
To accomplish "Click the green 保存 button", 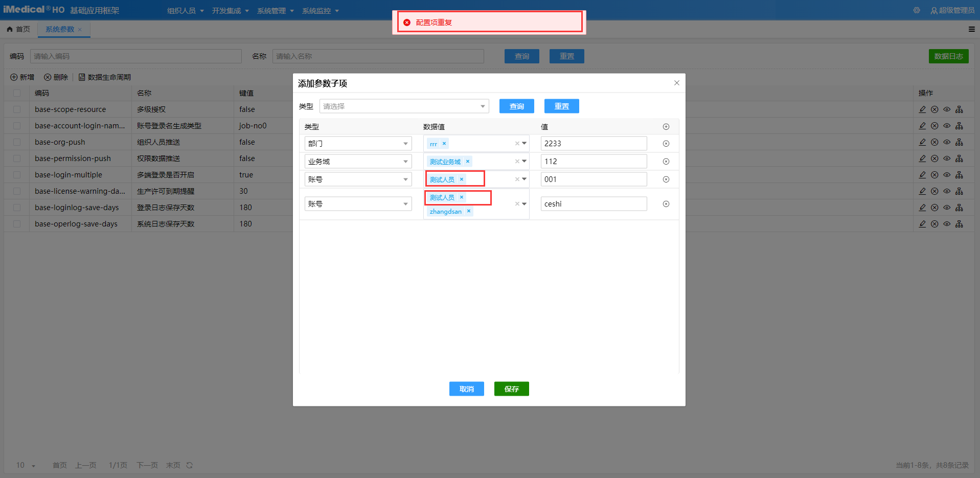I will (x=511, y=389).
